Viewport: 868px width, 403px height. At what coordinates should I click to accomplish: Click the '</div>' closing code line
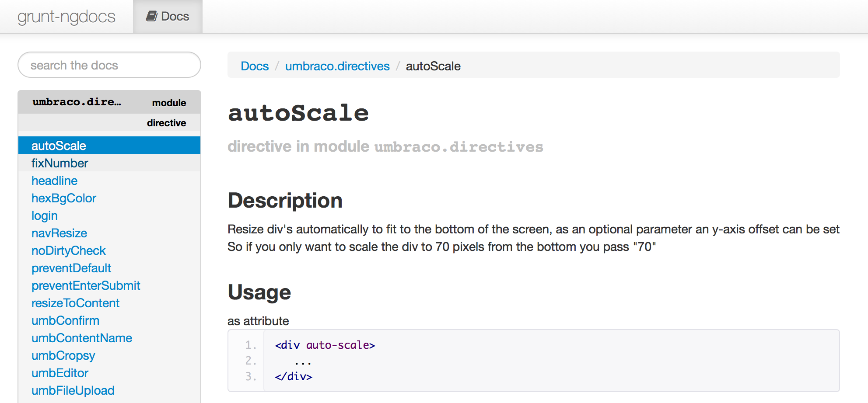[x=294, y=376]
